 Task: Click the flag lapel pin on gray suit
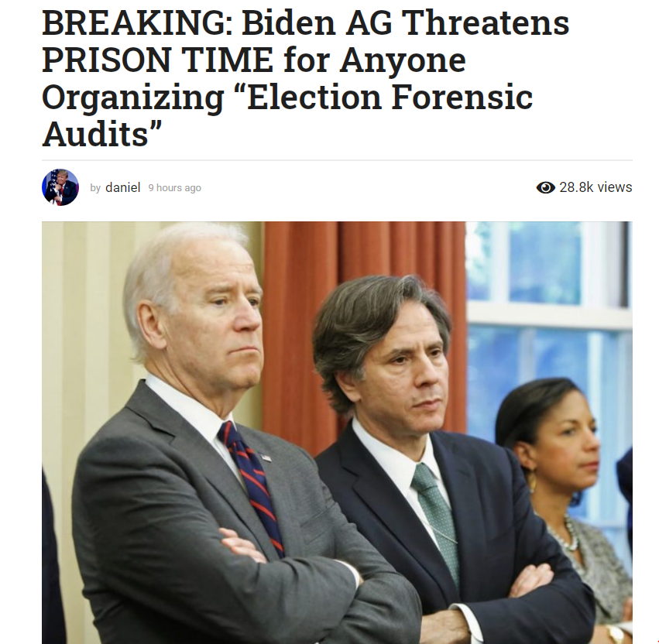point(265,457)
